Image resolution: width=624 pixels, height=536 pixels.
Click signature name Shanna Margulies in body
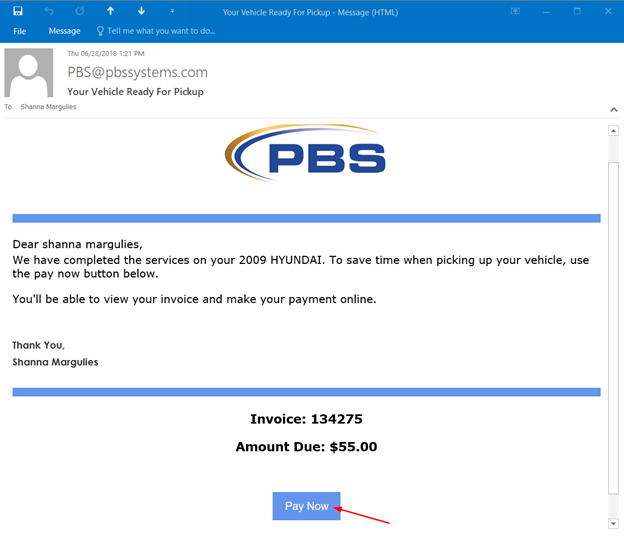[55, 362]
